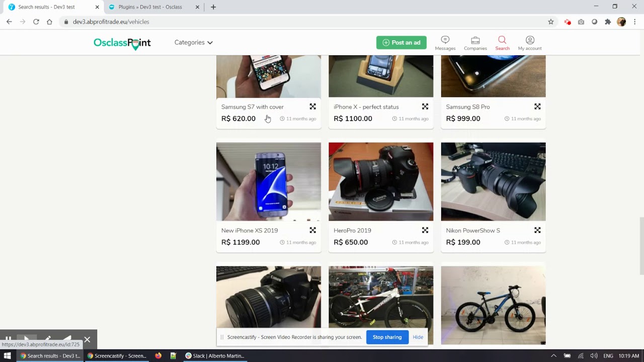Open the volume control in system tray
Screen dimensions: 644x362
[594, 355]
